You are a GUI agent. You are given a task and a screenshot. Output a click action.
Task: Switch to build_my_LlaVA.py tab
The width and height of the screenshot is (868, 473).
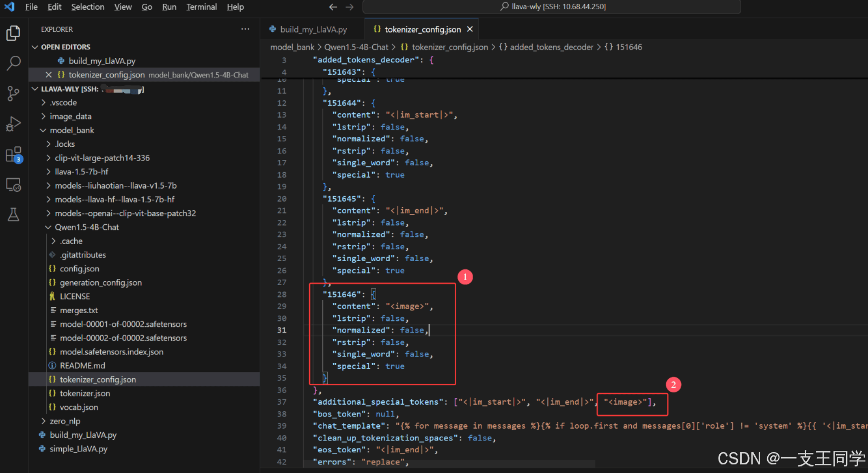click(313, 29)
